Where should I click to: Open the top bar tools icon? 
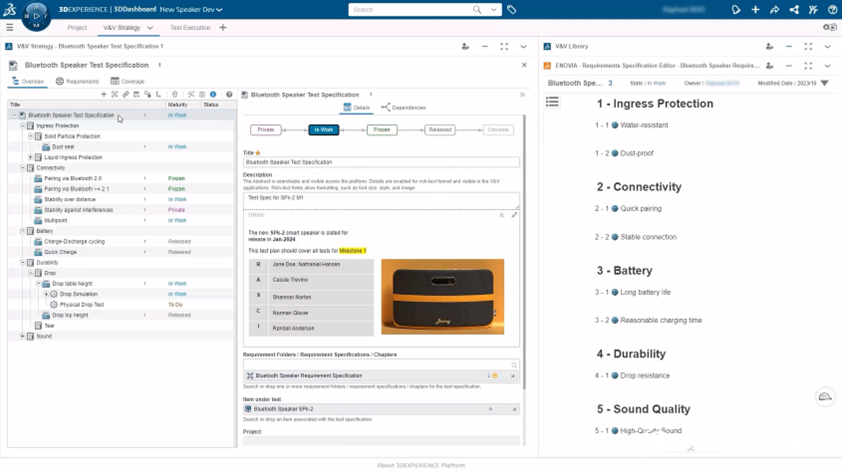point(814,10)
